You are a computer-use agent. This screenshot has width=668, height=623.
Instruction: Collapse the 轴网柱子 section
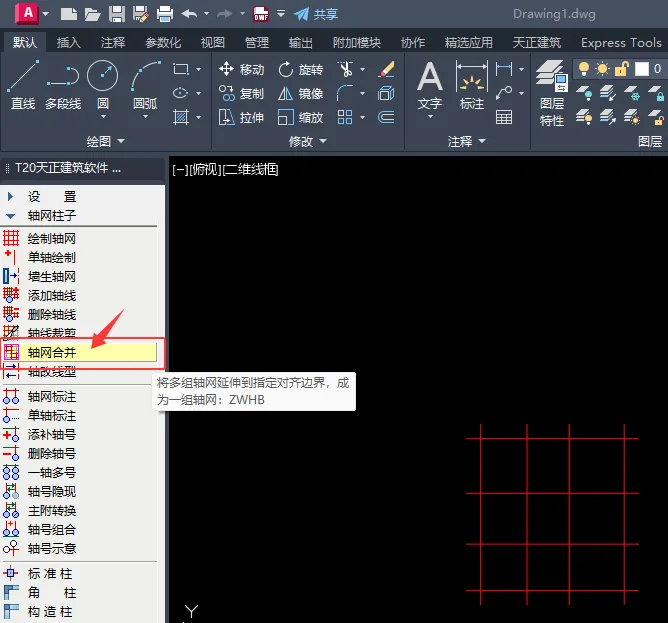[10, 216]
